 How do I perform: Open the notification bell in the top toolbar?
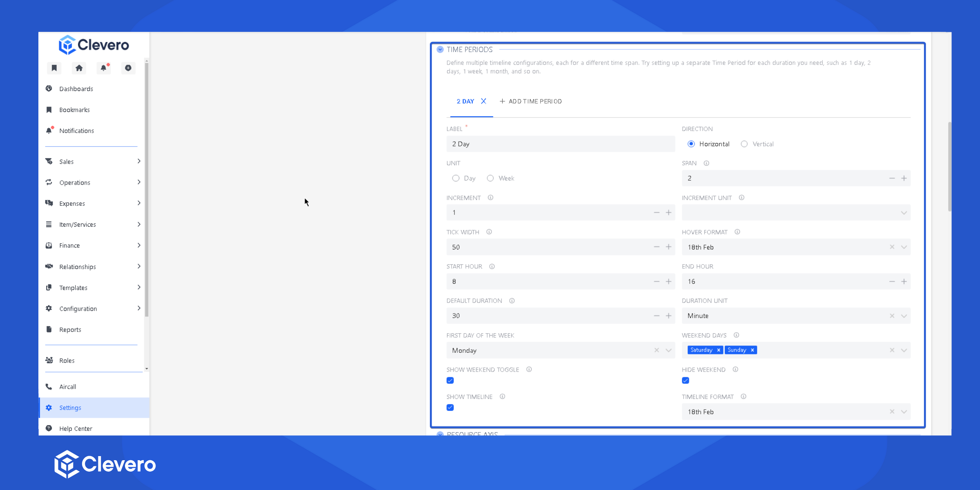pos(104,68)
